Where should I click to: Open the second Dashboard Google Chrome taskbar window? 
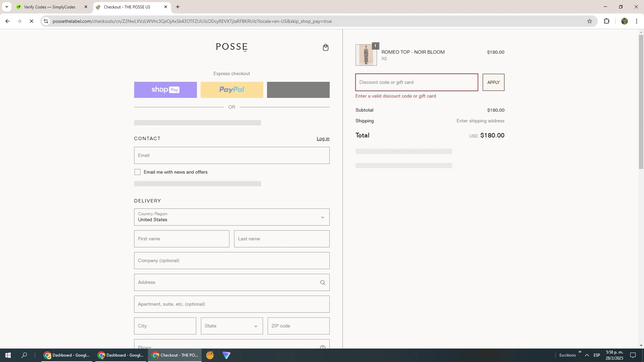121,355
